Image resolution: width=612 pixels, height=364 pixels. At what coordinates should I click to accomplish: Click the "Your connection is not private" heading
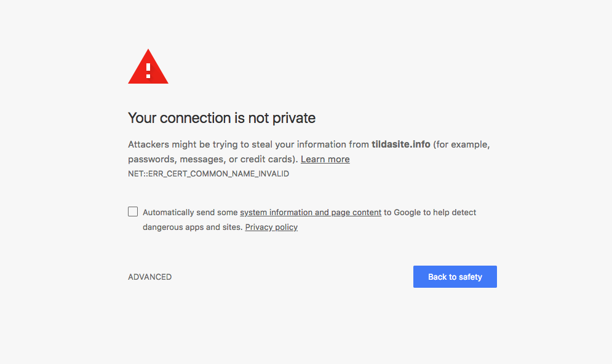(221, 117)
